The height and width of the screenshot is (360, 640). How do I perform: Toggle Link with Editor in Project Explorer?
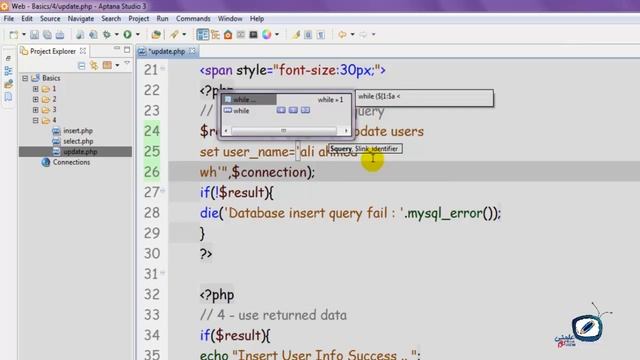[x=94, y=66]
